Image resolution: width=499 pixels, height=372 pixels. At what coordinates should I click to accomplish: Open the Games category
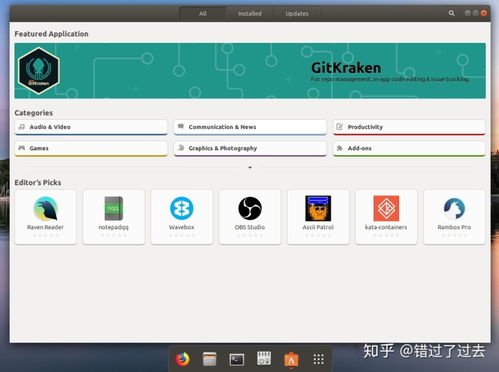point(91,148)
